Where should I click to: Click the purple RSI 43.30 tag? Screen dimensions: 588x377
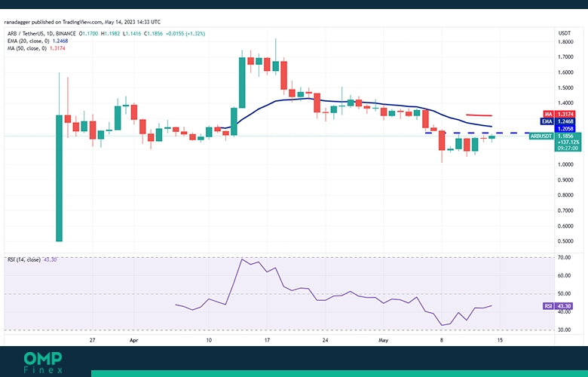click(x=557, y=306)
